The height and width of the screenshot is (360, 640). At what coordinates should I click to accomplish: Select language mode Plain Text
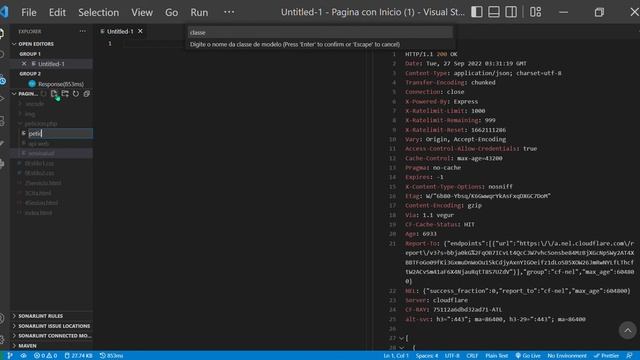point(496,356)
